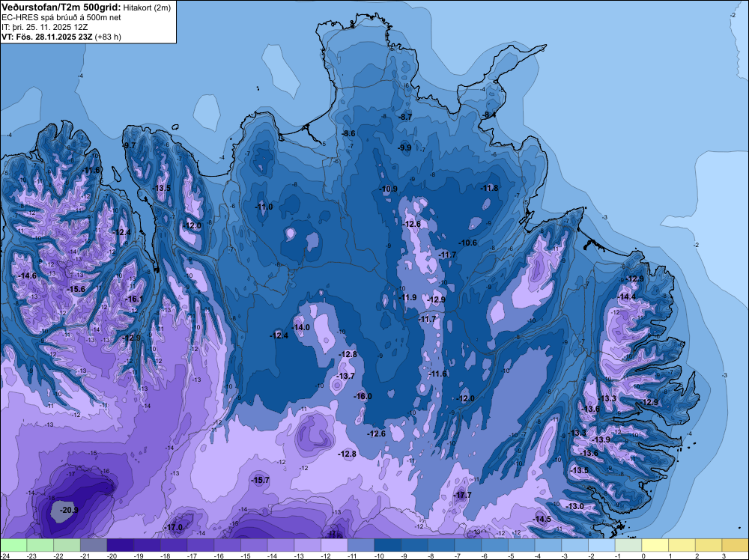749x560 pixels.
Task: Click the -10.6 temperature label
Action: pyautogui.click(x=468, y=243)
